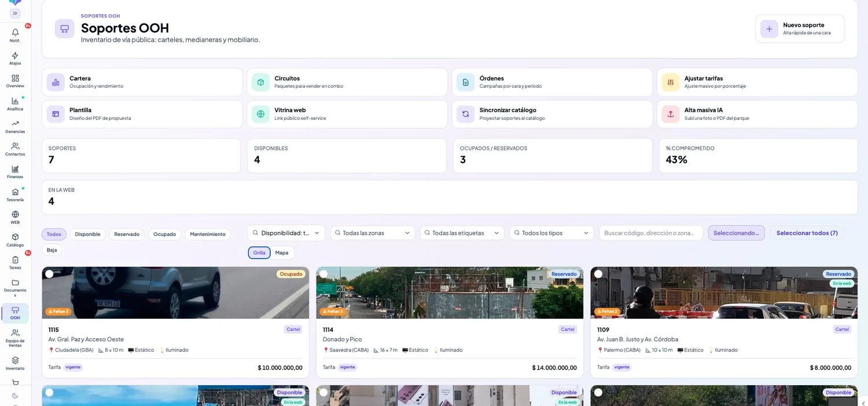Expand the sidebar with double-chevron icon
Screen dimensions: 868x406
pyautogui.click(x=15, y=13)
